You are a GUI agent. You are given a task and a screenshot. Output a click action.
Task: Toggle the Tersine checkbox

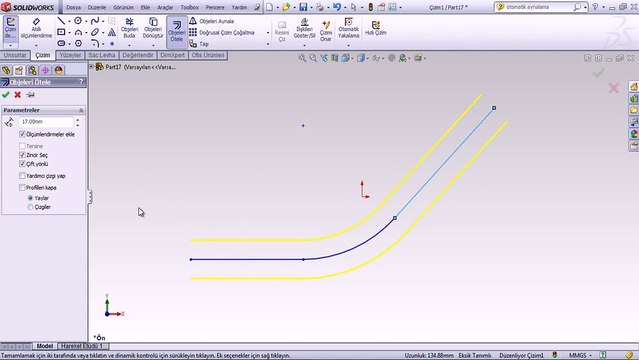tap(22, 146)
